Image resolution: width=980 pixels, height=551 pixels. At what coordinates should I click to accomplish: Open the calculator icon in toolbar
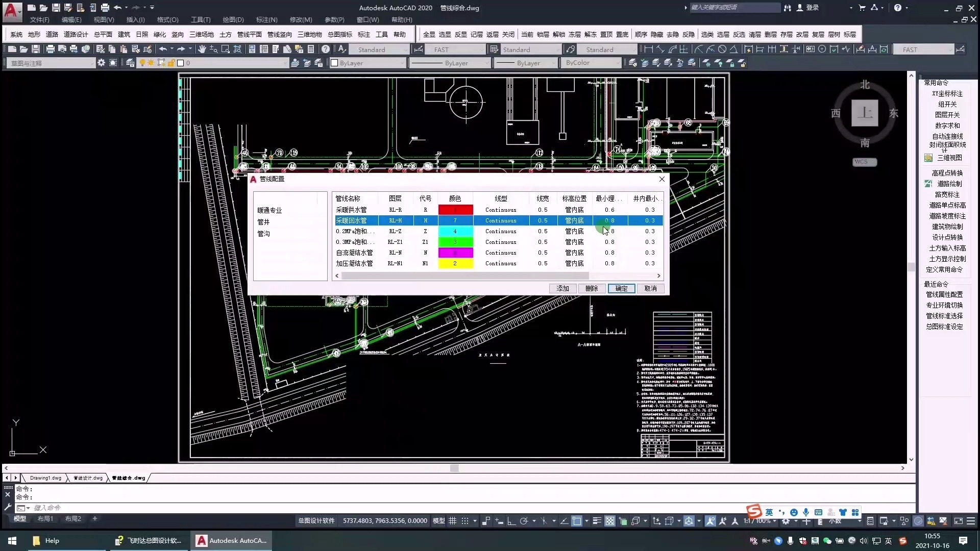coord(311,49)
